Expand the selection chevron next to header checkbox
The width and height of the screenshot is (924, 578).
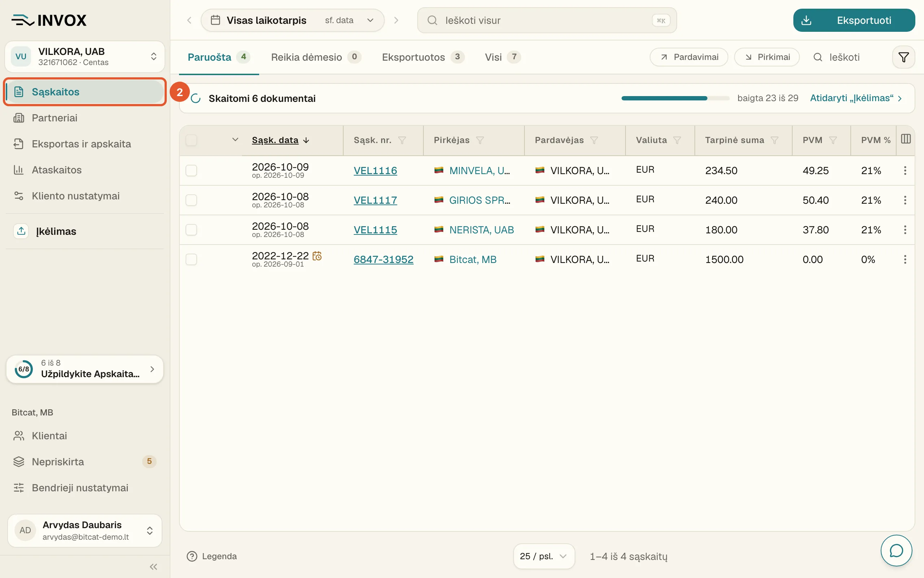click(235, 139)
